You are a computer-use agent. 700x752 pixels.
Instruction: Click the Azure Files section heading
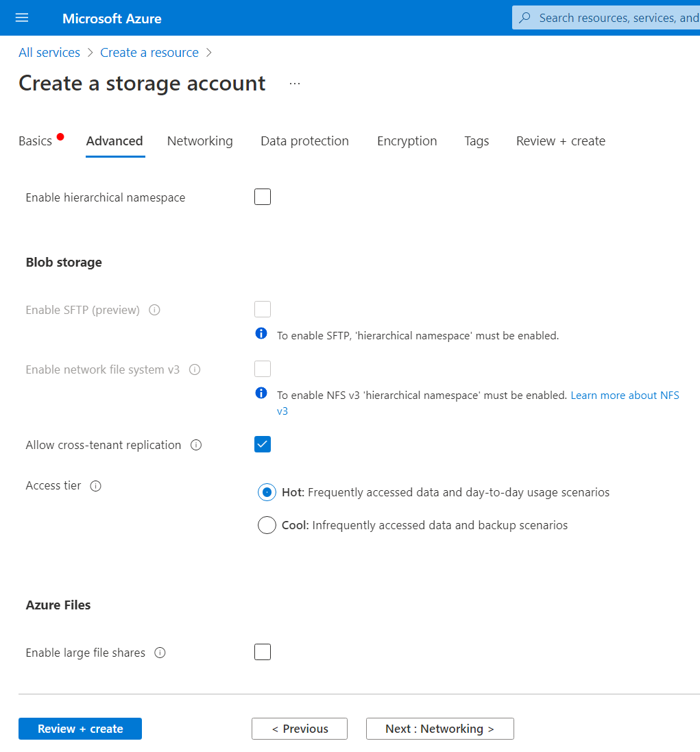tap(58, 605)
